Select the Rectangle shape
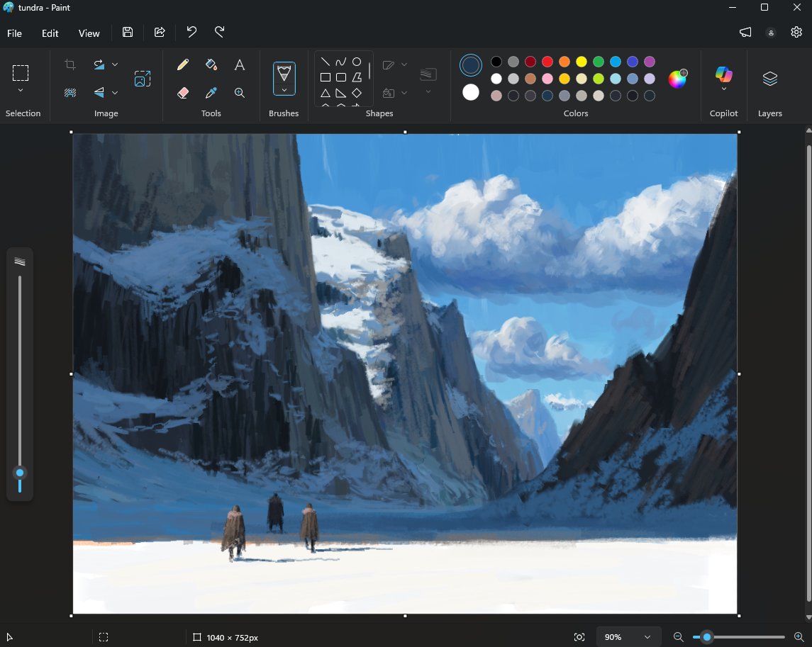The width and height of the screenshot is (812, 647). (326, 78)
